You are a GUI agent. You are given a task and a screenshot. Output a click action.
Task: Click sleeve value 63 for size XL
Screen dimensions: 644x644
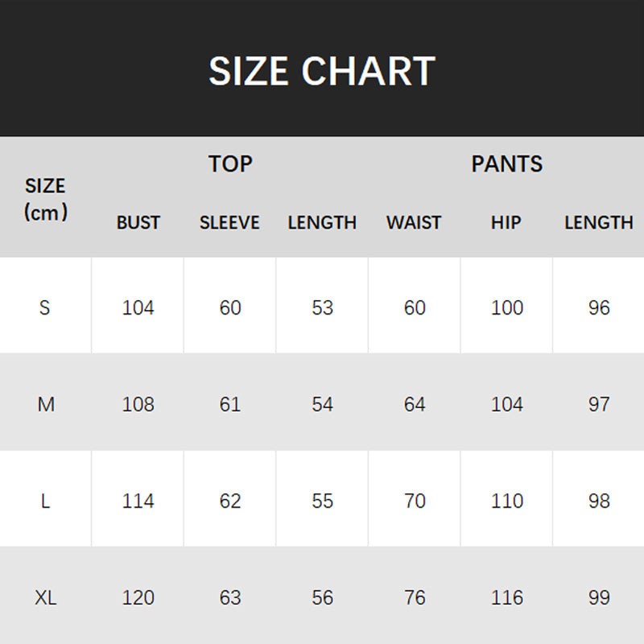pos(230,597)
